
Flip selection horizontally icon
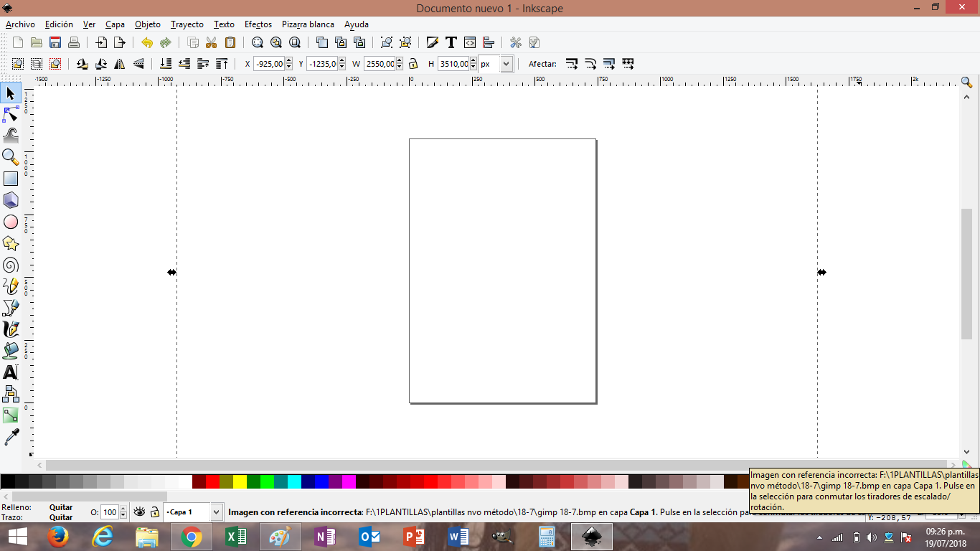tap(120, 64)
